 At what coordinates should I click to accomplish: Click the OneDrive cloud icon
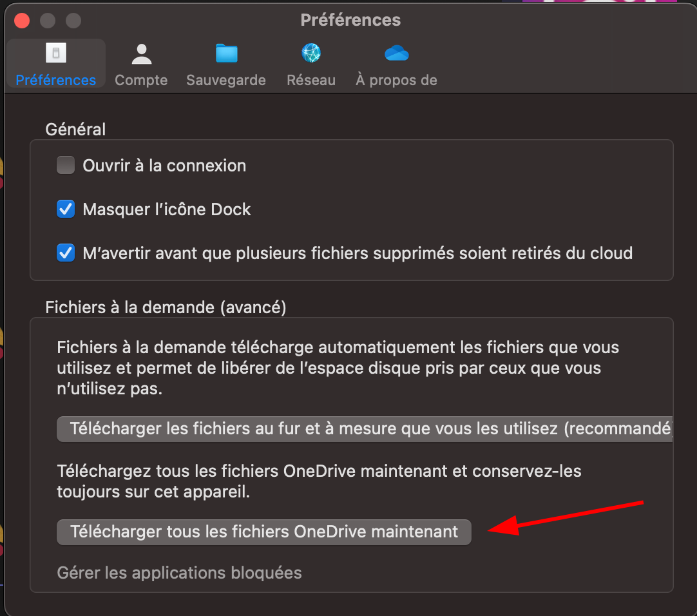pyautogui.click(x=397, y=54)
